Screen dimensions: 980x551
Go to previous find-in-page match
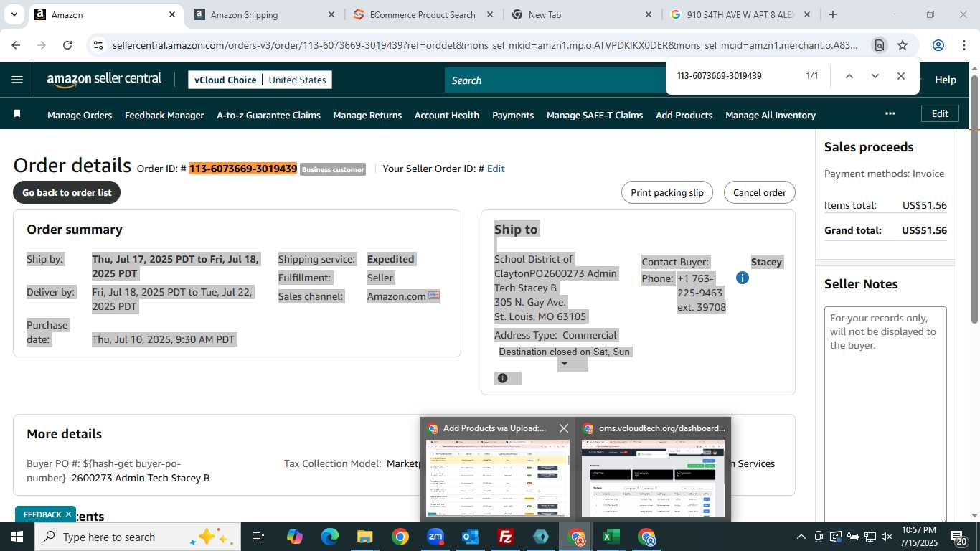[x=849, y=76]
